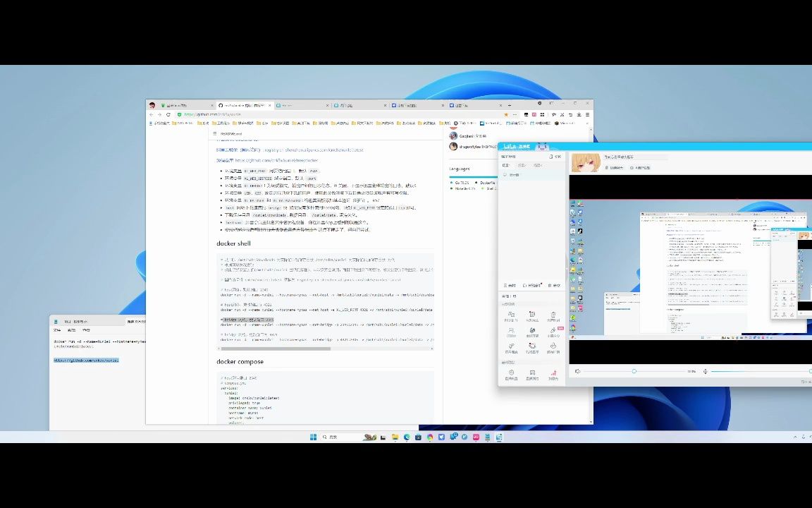Toggle the checkbox under the material filter row
The width and height of the screenshot is (812, 508).
[x=504, y=175]
